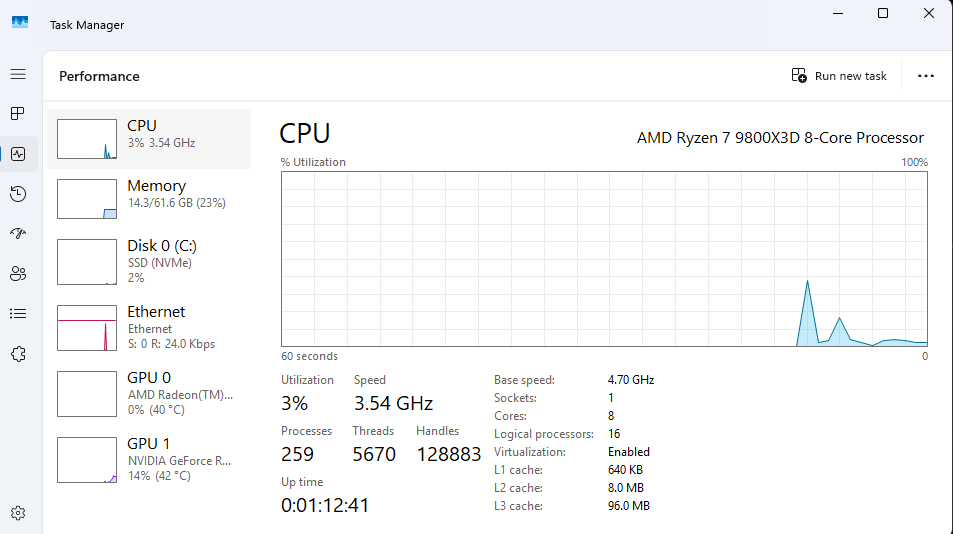The width and height of the screenshot is (953, 534).
Task: Open the App history page icon
Action: click(x=18, y=194)
